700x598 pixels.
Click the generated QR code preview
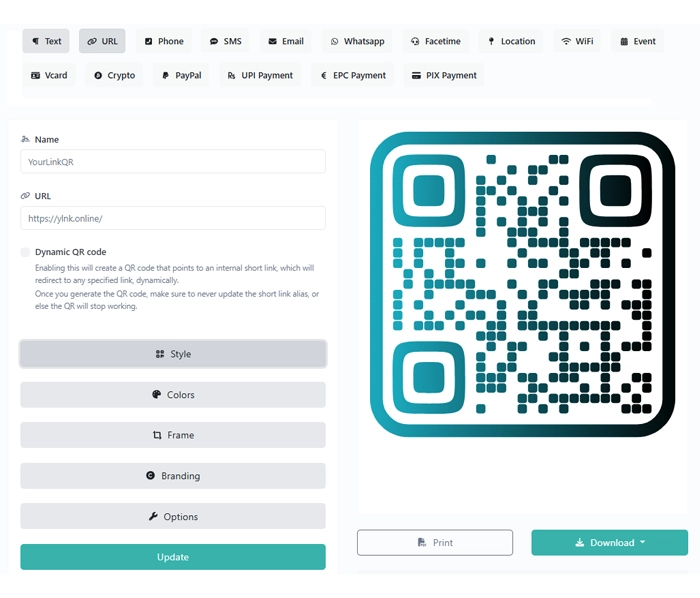pyautogui.click(x=522, y=283)
